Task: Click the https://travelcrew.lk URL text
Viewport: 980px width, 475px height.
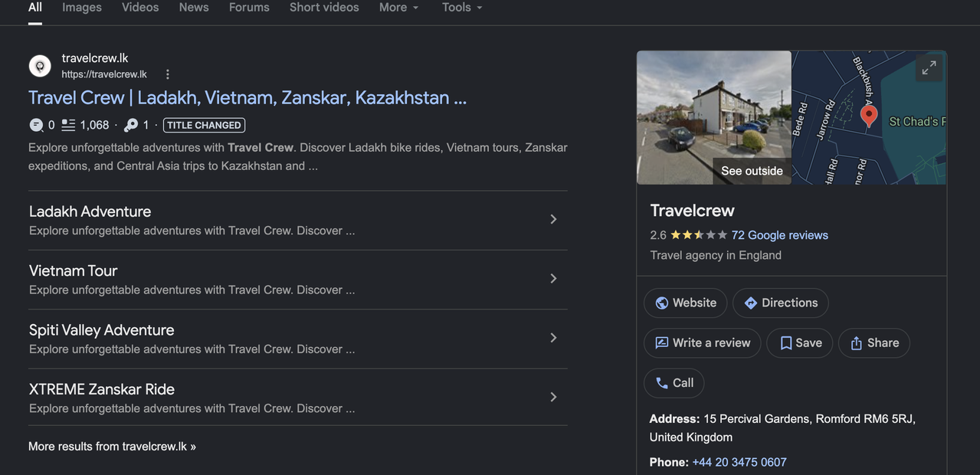Action: [x=104, y=74]
